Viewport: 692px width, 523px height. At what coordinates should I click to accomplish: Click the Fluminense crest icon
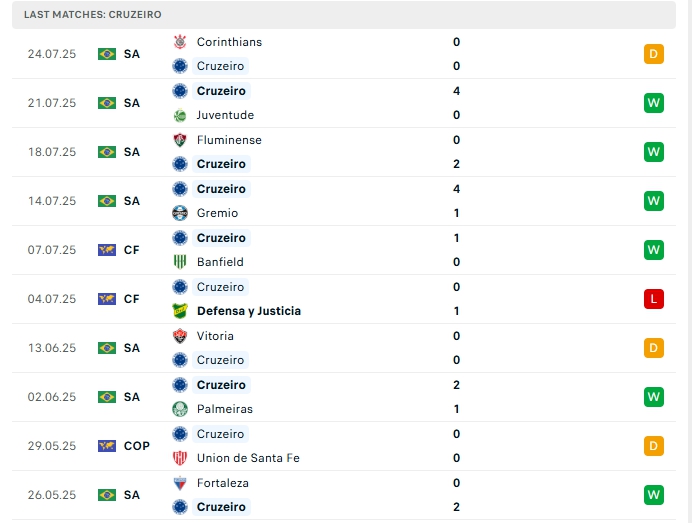tap(180, 140)
